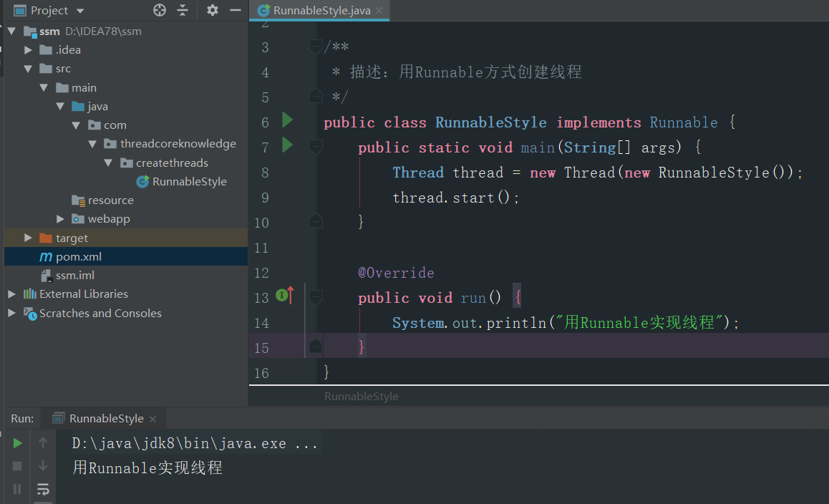829x504 pixels.
Task: Toggle soft-wrap in Run console
Action: 43,489
